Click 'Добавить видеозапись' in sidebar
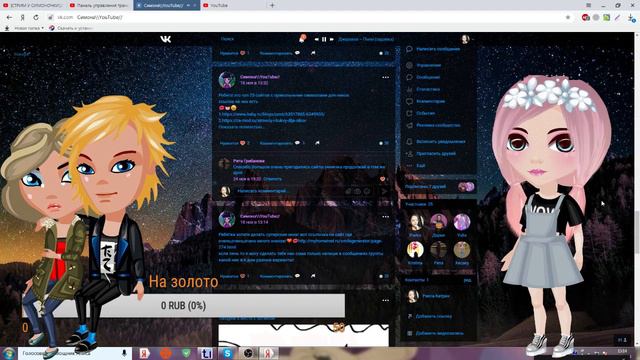The image size is (640, 360). point(440,333)
